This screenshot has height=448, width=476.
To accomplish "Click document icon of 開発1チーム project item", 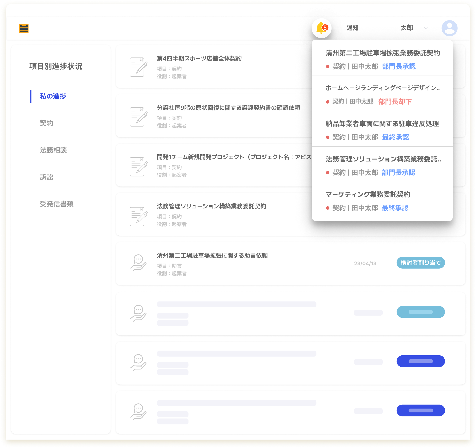I will point(138,166).
